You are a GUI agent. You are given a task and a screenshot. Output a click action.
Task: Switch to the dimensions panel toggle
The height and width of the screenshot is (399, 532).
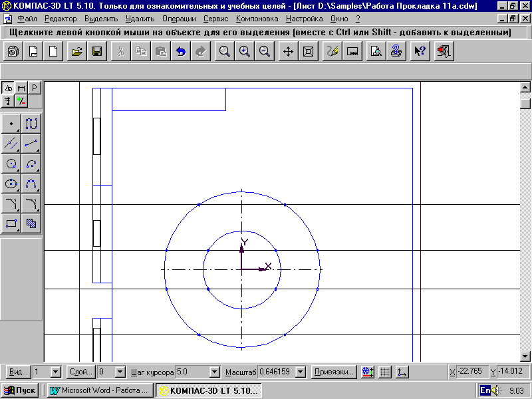coord(21,88)
